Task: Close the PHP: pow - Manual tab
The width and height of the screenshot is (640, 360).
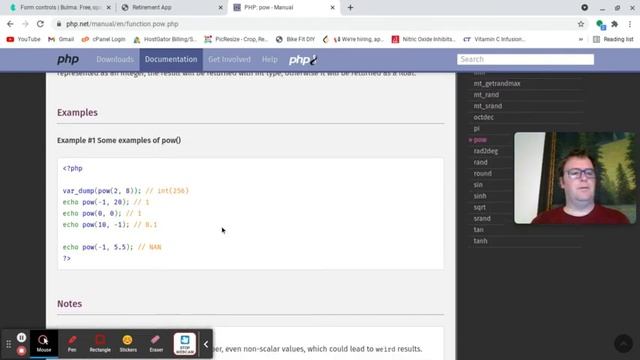Action: point(332,7)
